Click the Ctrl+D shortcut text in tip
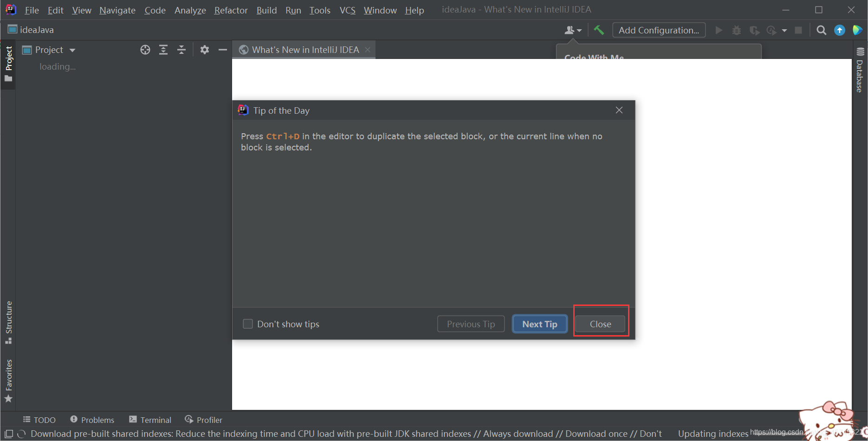Image resolution: width=868 pixels, height=441 pixels. (x=283, y=136)
